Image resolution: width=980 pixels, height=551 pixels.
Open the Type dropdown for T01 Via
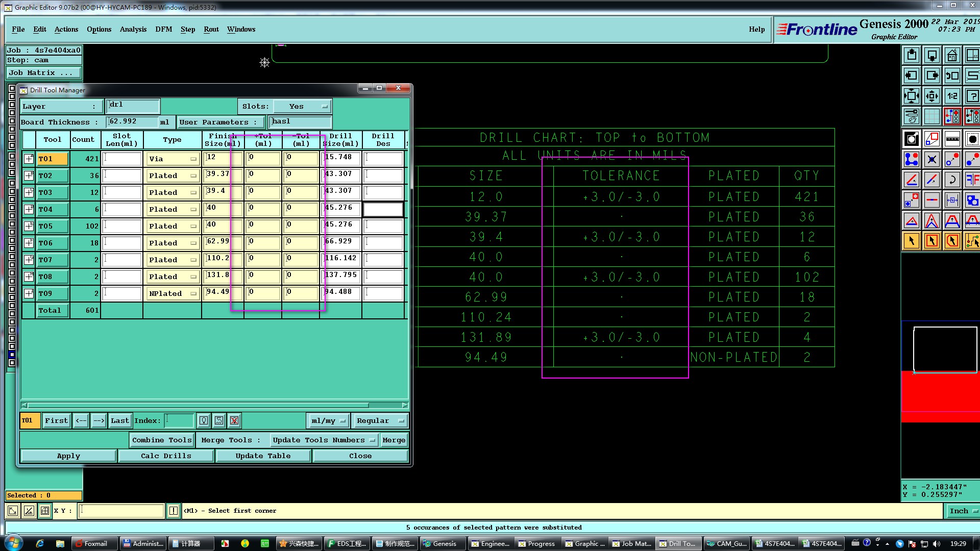[173, 159]
